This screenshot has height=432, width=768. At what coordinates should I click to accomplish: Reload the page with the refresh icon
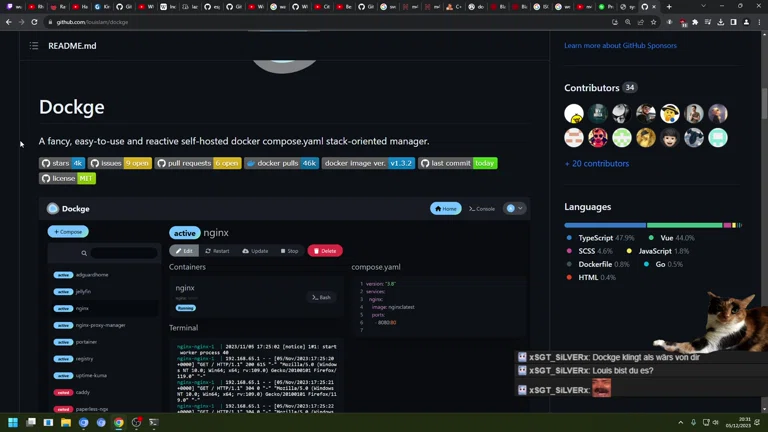pos(35,22)
